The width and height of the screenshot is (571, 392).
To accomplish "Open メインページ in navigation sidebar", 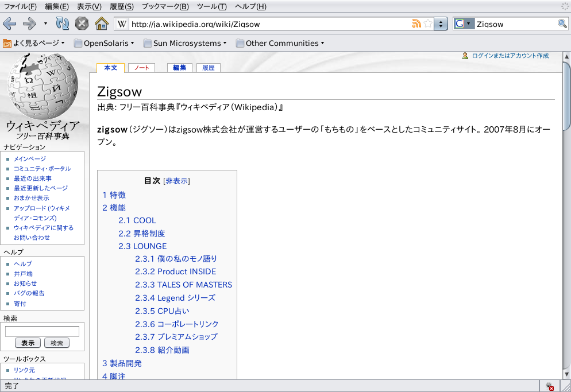I will [x=30, y=158].
